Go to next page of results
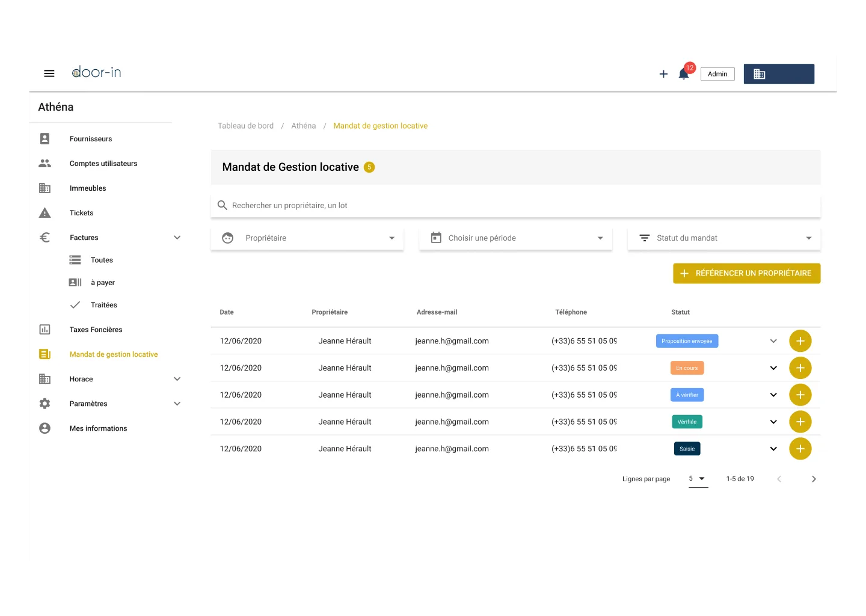The height and width of the screenshot is (616, 866). 814,479
